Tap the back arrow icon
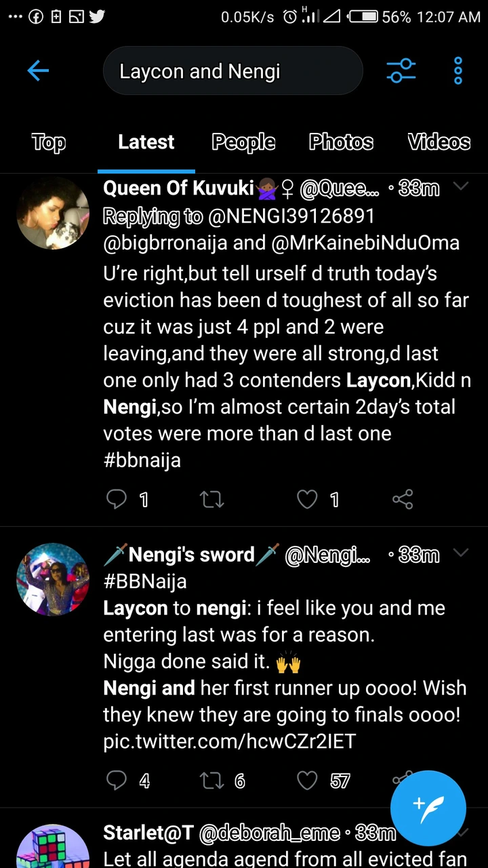The width and height of the screenshot is (488, 868). (x=39, y=71)
